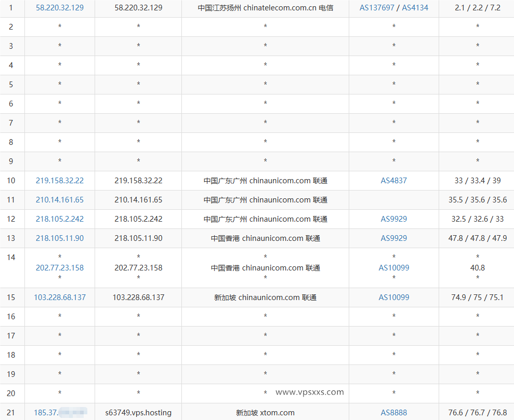Image resolution: width=514 pixels, height=420 pixels.
Task: Select hop 14 chinaunicom.com location text
Action: [265, 268]
